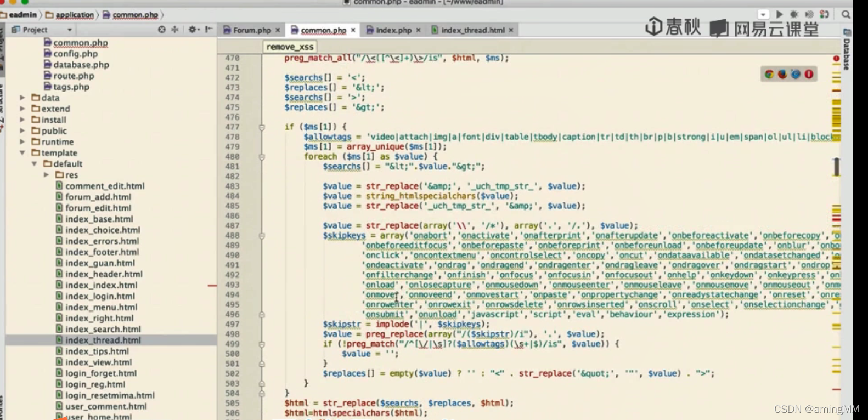Expand the data folder
The height and width of the screenshot is (420, 868).
(22, 98)
